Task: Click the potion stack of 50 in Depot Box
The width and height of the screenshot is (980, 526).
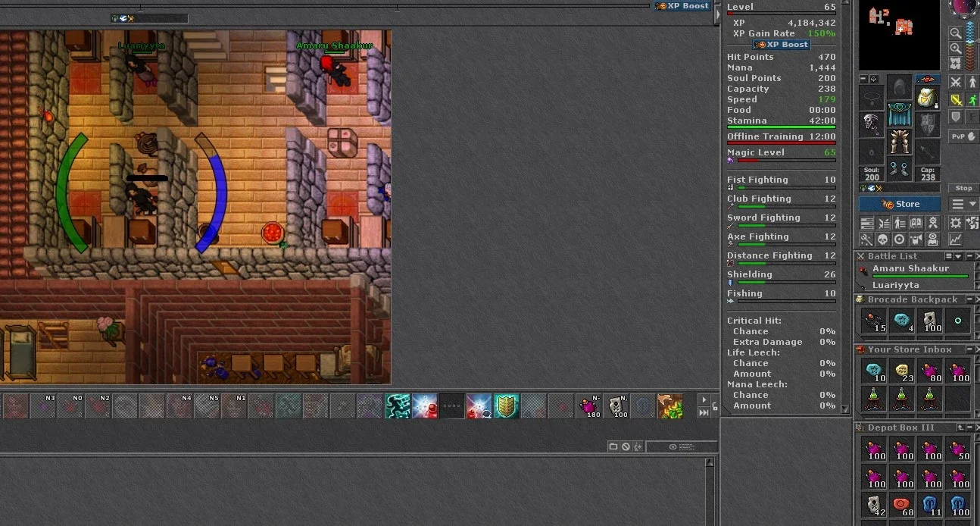Action: (958, 449)
